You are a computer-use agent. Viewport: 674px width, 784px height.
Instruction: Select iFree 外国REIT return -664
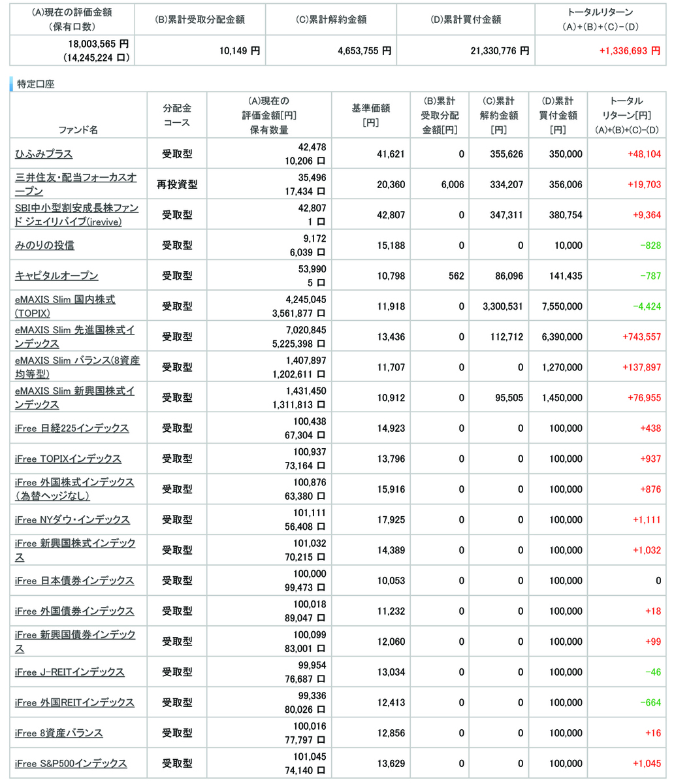649,702
